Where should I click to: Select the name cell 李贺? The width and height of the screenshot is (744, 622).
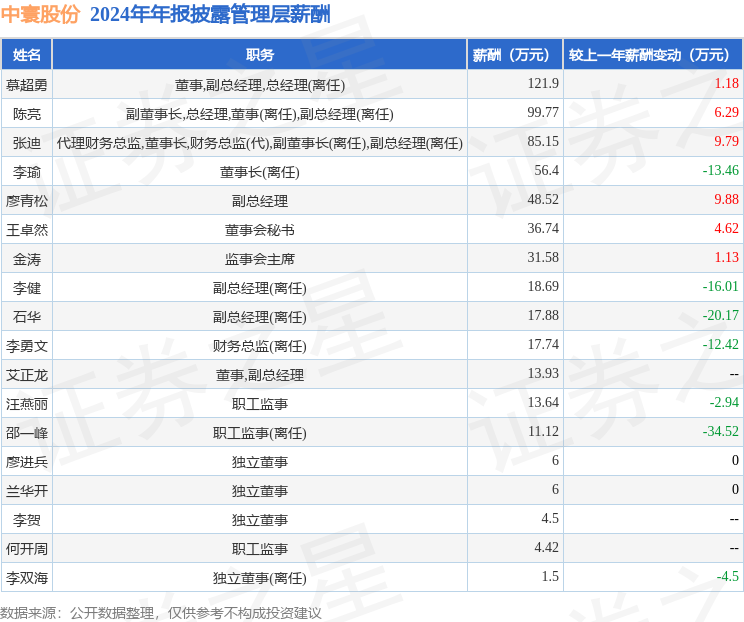tap(27, 520)
